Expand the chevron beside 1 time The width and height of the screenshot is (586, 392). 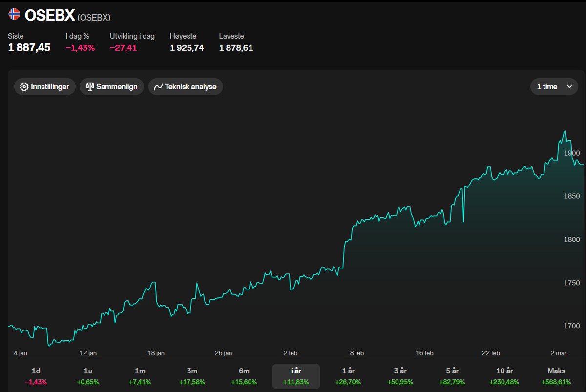coord(569,87)
